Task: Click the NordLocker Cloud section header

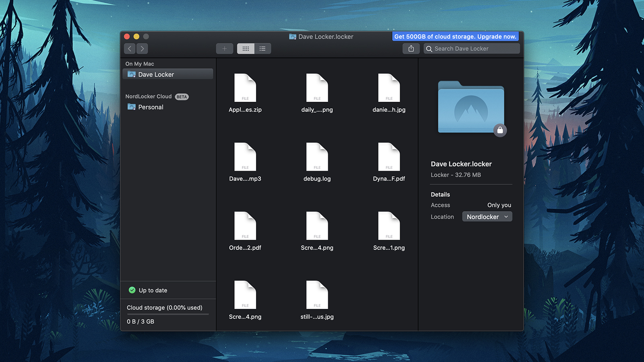Action: [149, 97]
